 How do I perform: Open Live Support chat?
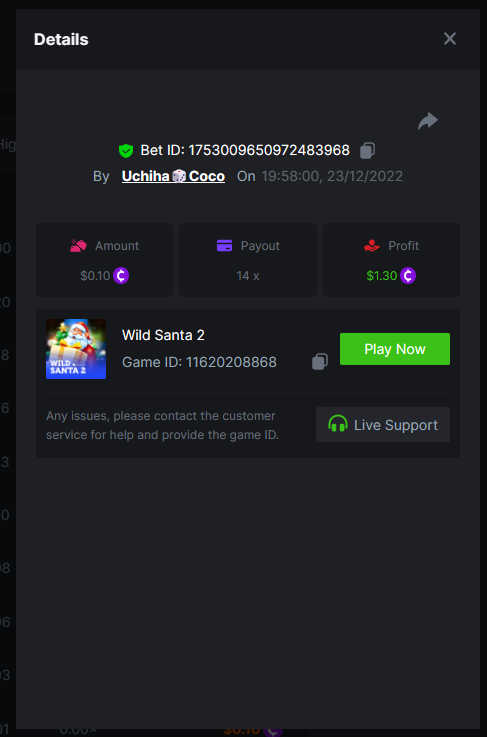point(383,425)
